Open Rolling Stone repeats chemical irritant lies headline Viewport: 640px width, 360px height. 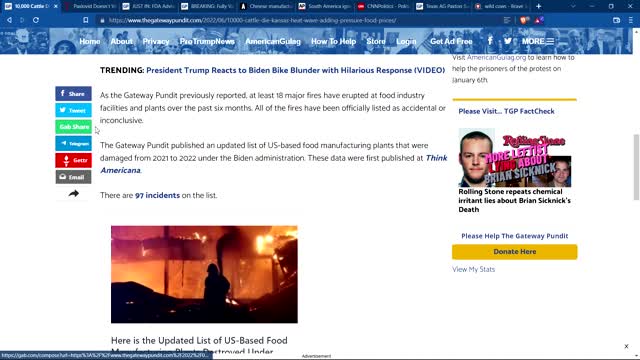tap(514, 200)
